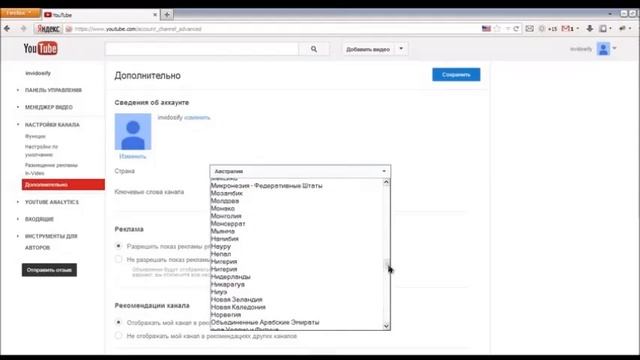Open a new browser tab with plus
640x360 pixels.
[x=167, y=15]
